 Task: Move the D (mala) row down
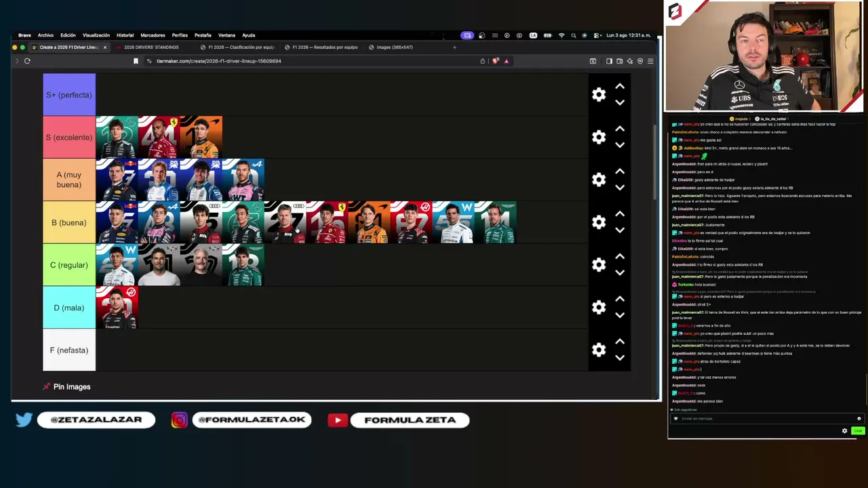pyautogui.click(x=620, y=315)
